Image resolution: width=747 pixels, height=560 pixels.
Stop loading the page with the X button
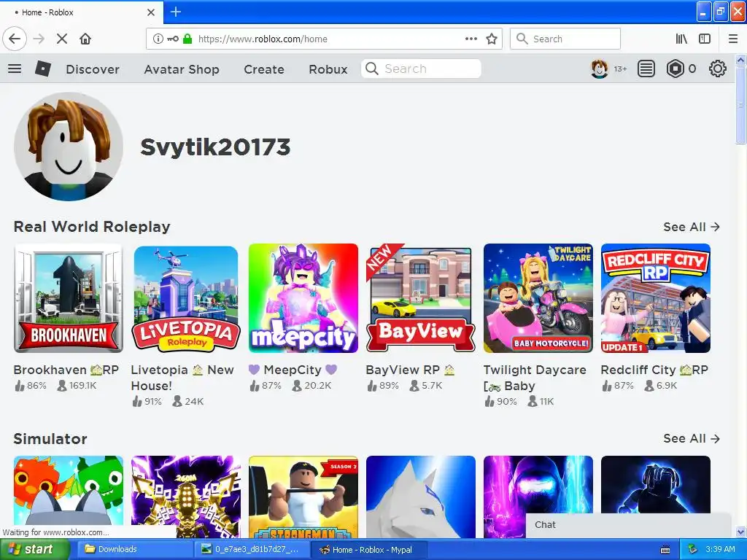tap(62, 39)
